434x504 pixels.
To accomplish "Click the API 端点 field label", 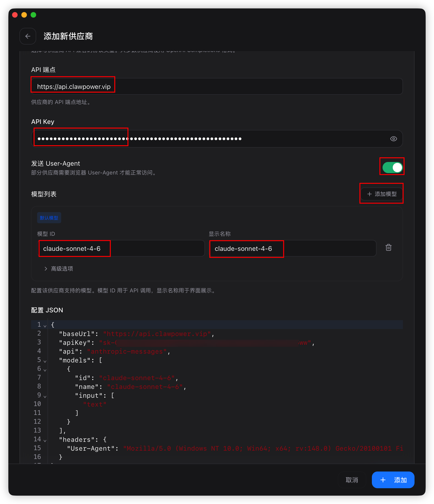I will (43, 70).
